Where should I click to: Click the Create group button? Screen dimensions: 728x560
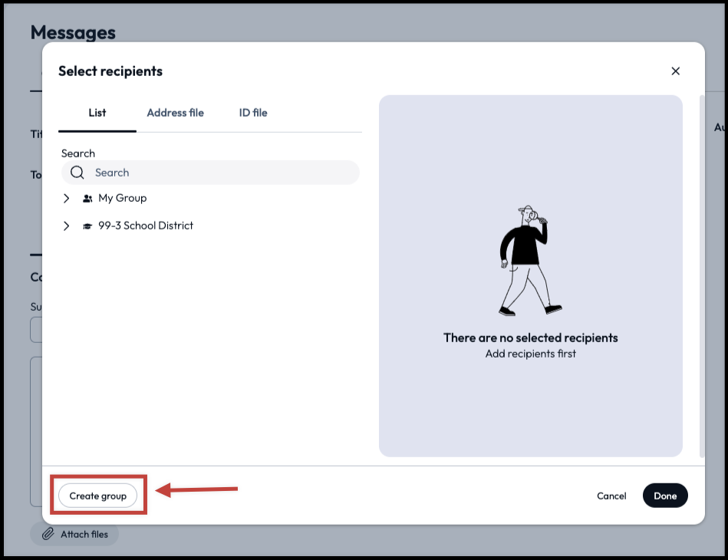click(x=98, y=496)
